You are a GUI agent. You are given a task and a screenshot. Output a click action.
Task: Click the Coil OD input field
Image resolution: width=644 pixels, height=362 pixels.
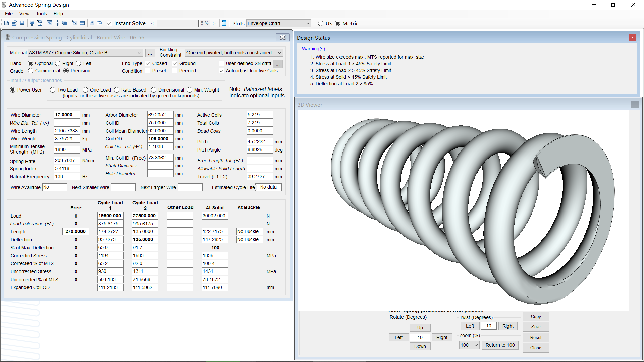coord(160,139)
